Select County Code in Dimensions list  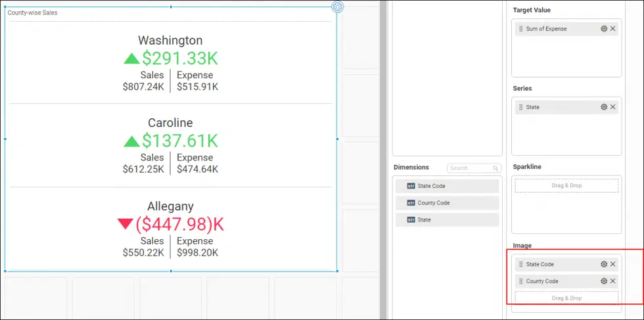click(447, 203)
